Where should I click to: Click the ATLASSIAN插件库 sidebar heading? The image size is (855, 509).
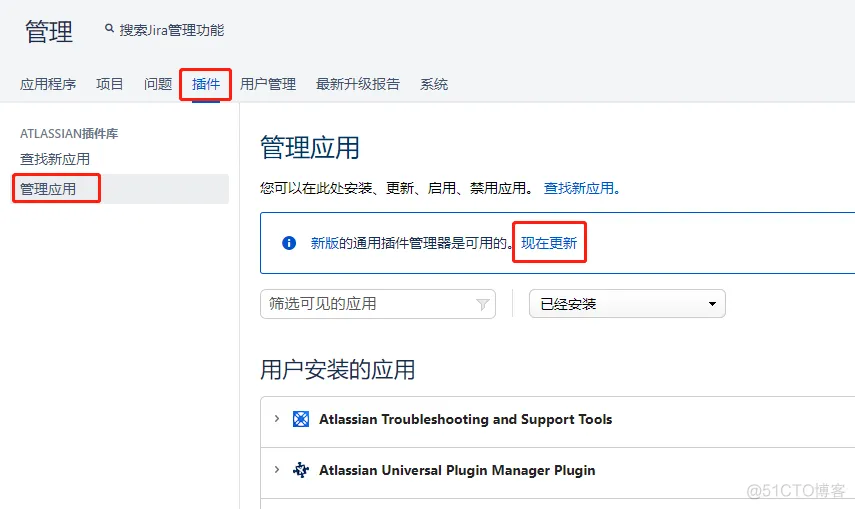click(x=69, y=134)
